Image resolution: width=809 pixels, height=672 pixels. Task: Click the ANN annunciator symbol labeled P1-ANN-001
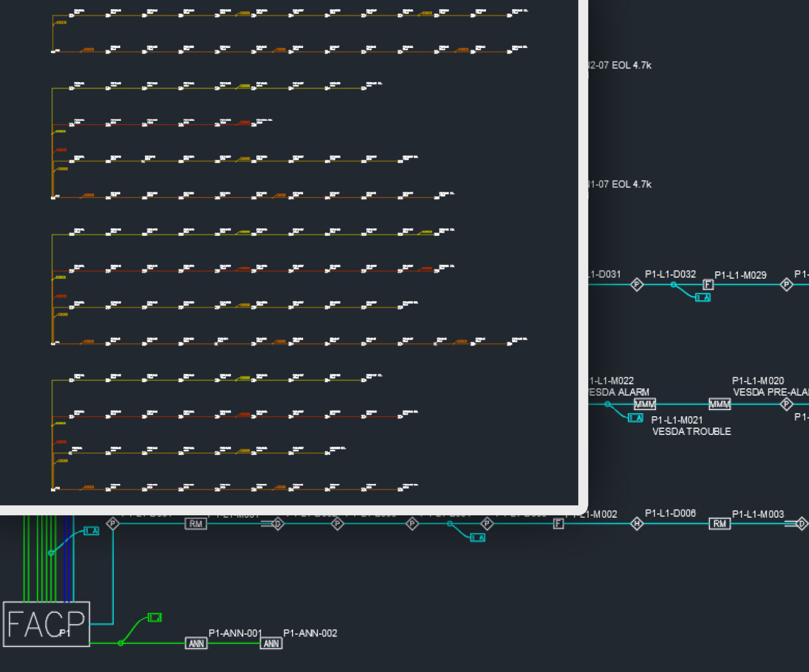pyautogui.click(x=195, y=643)
